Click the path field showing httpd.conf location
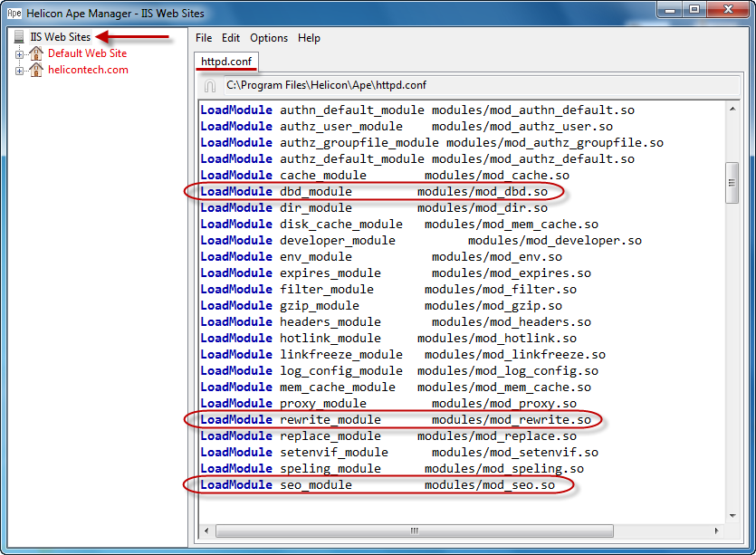The image size is (756, 555). [362, 85]
